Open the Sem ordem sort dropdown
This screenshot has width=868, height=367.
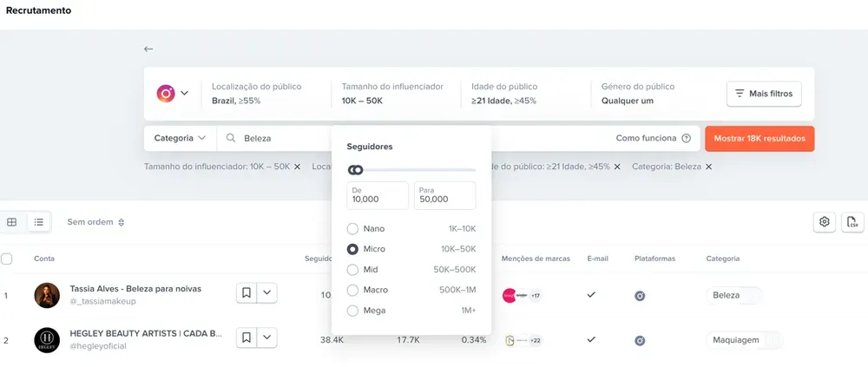point(95,222)
